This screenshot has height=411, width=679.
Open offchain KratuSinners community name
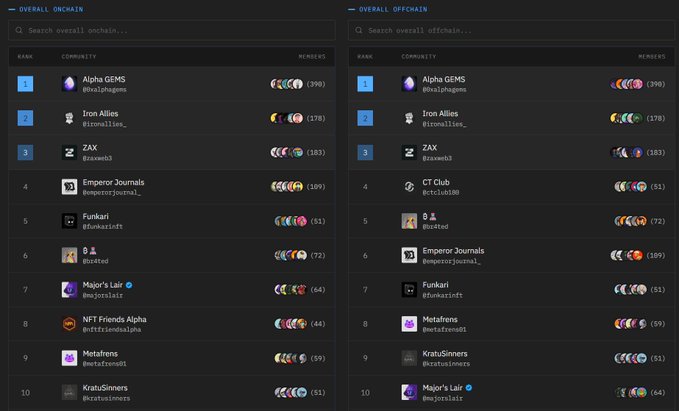[445, 354]
